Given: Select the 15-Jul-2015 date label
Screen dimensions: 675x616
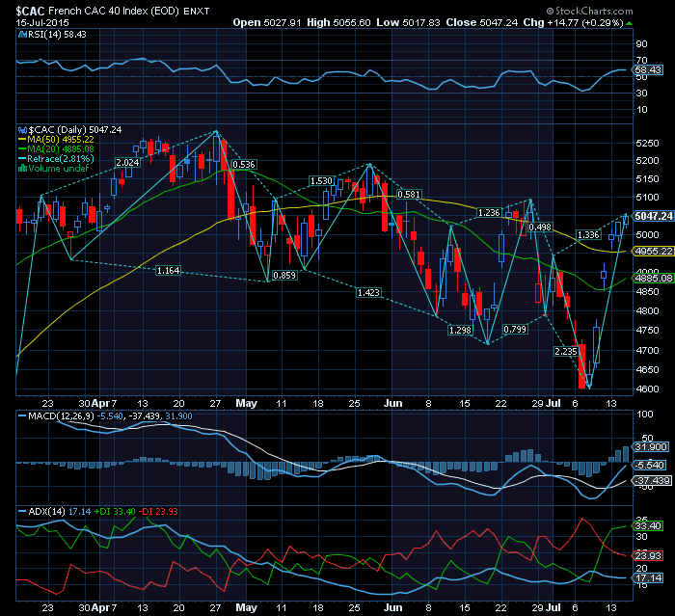Looking at the screenshot, I should click(42, 23).
